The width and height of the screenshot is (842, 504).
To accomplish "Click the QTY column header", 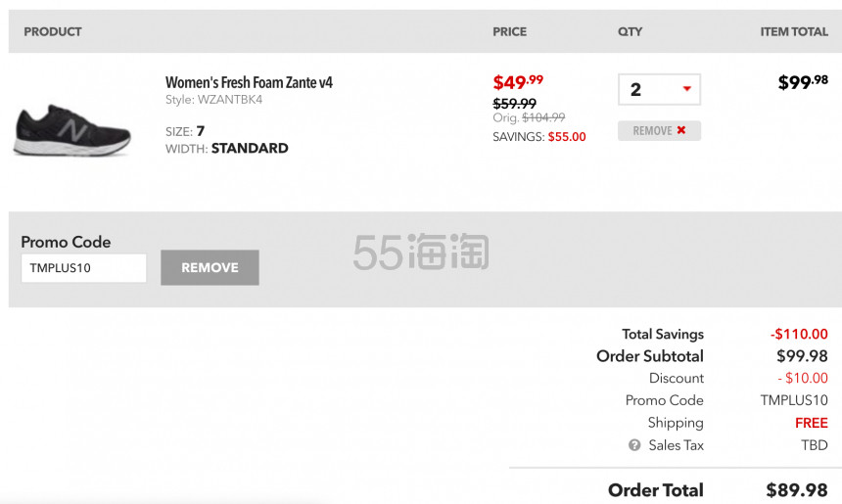I will (x=630, y=31).
